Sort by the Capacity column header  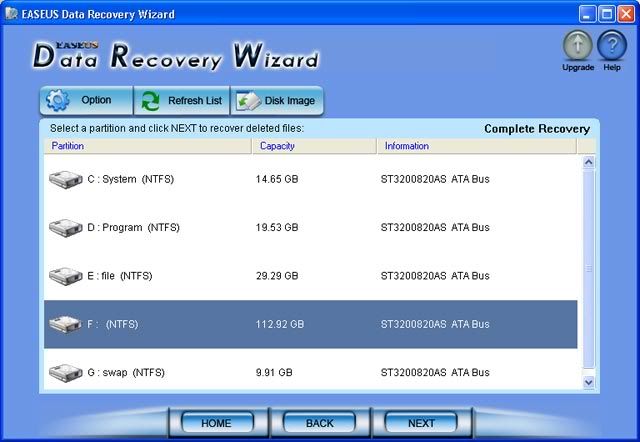[314, 146]
